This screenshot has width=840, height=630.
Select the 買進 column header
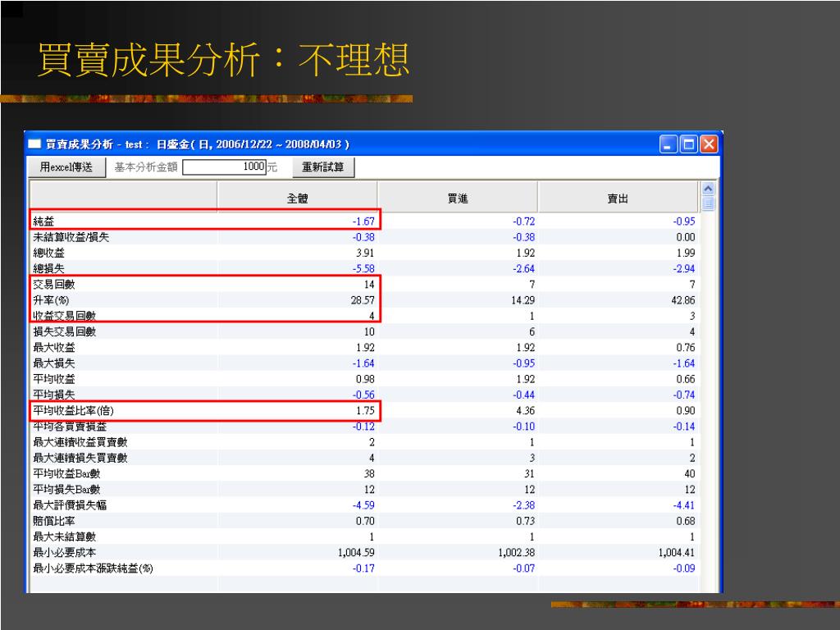(x=458, y=199)
